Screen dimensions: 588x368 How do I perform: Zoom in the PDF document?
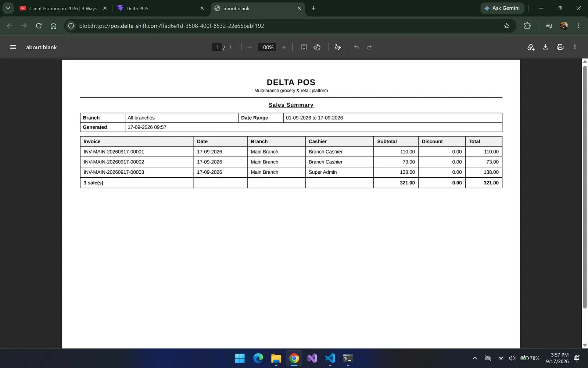pyautogui.click(x=284, y=47)
